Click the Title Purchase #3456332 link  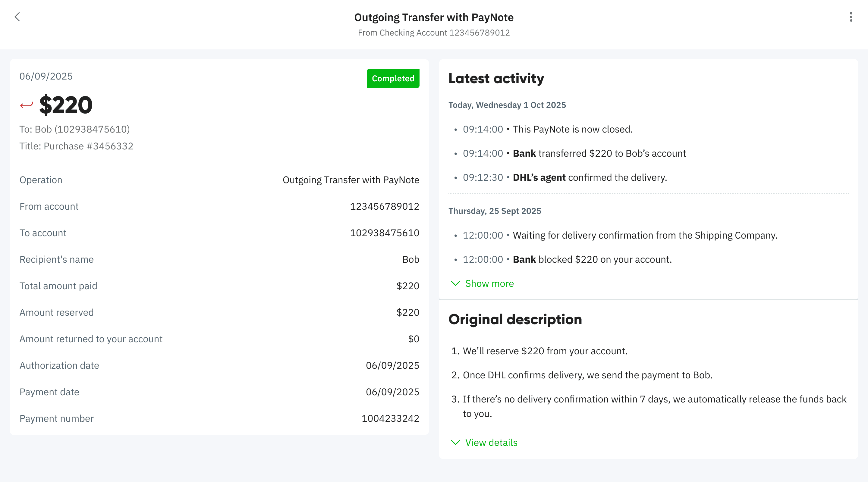coord(76,146)
